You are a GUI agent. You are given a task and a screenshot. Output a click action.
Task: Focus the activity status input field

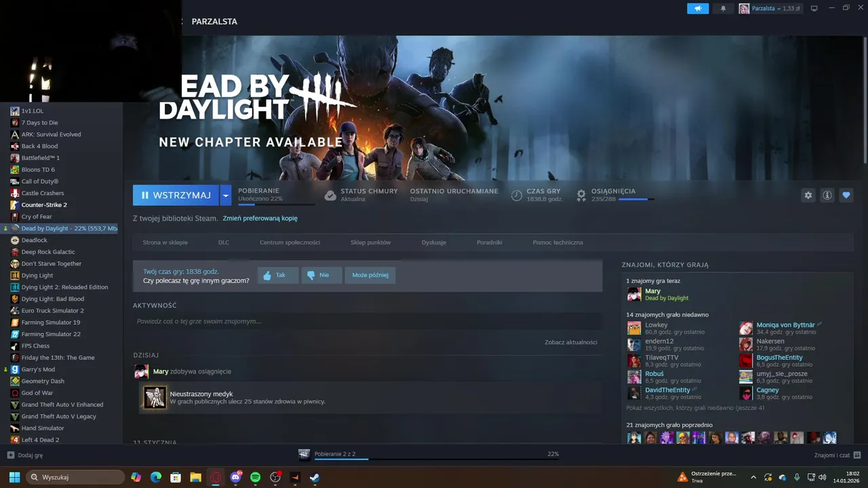(x=368, y=321)
